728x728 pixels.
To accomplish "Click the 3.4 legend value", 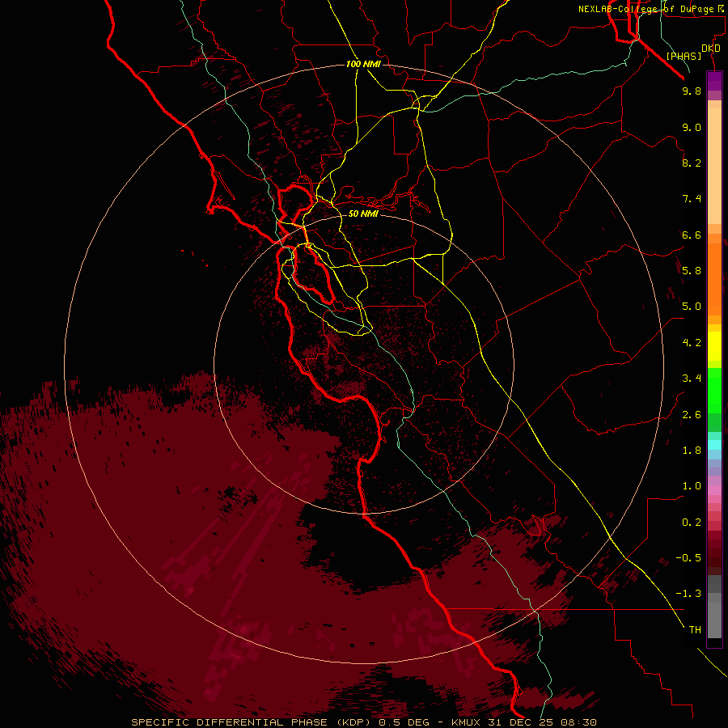I will 692,379.
